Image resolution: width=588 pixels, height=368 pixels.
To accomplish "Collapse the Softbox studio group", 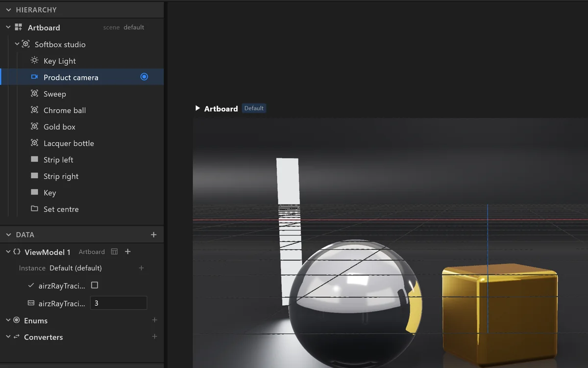I will (17, 44).
